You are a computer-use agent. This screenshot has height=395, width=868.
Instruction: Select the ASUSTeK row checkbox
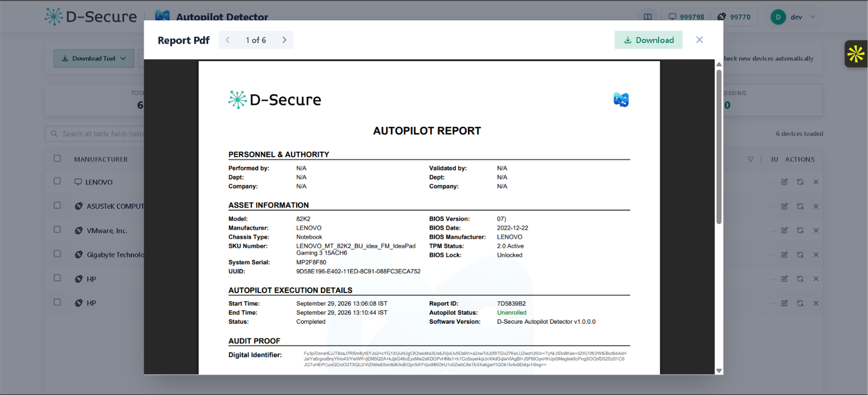[x=57, y=205]
